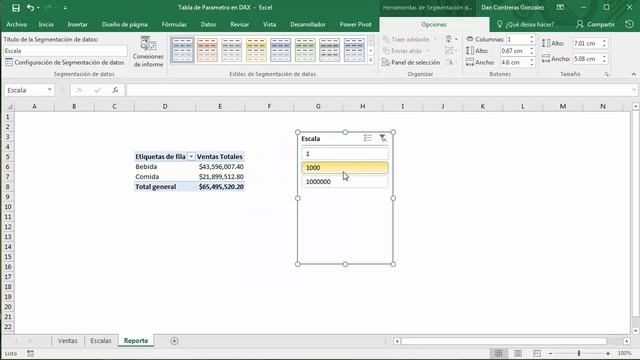Open the Undo history dropdown arrow
The height and width of the screenshot is (360, 640).
click(38, 8)
